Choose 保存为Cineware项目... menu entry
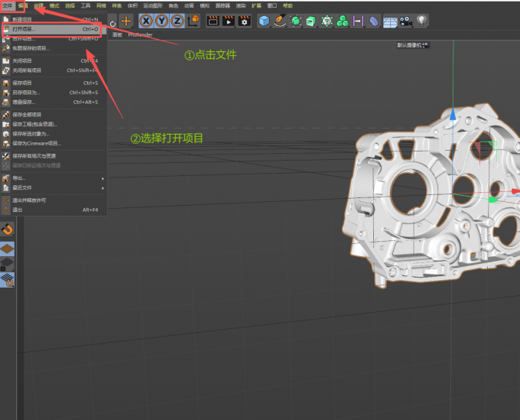The width and height of the screenshot is (520, 420). click(54, 143)
